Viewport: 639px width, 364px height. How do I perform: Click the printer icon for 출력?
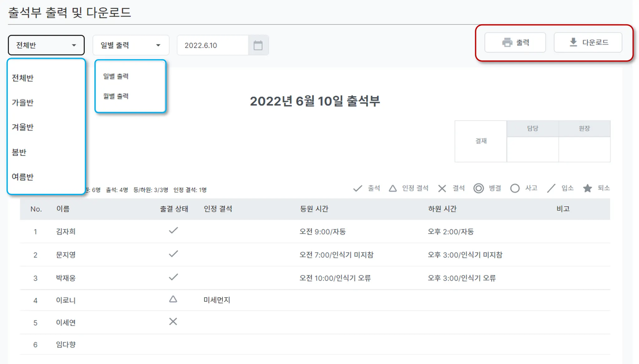coord(507,42)
